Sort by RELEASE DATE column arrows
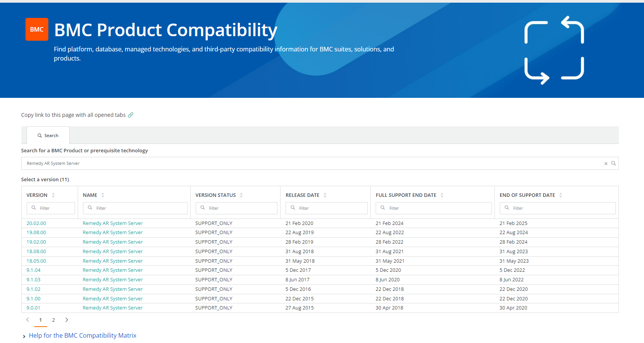644x343 pixels. click(x=325, y=195)
